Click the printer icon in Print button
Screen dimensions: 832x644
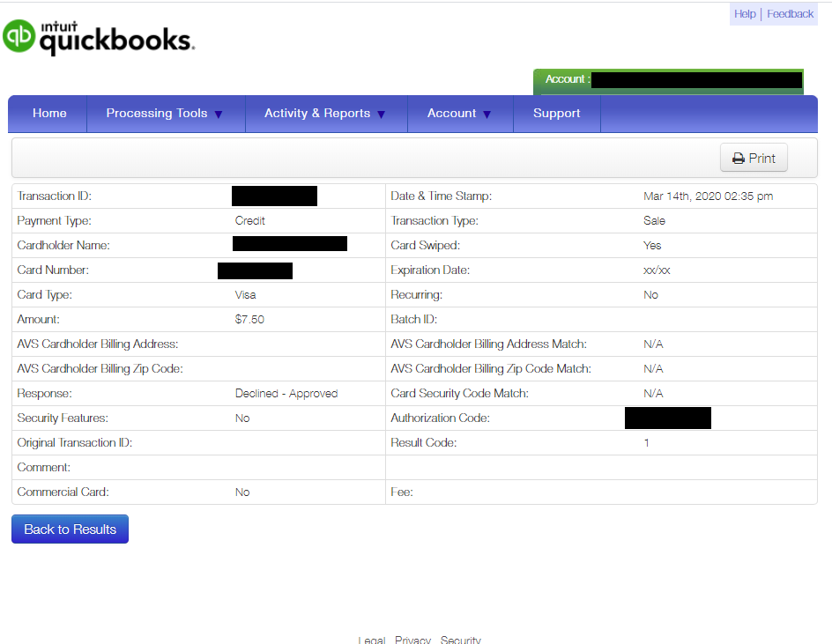[x=738, y=158]
